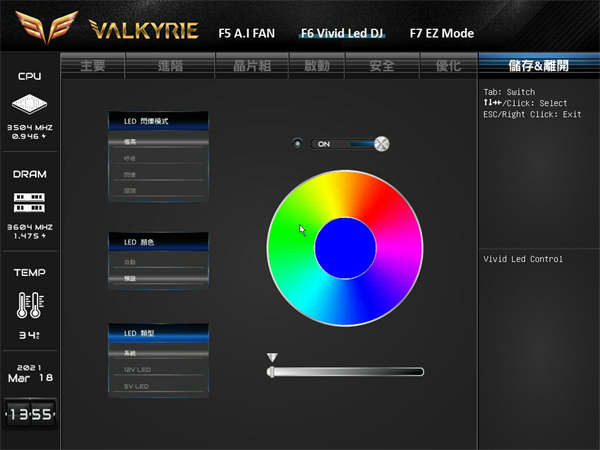The width and height of the screenshot is (600, 450).
Task: Open the 啟動 tab
Action: [x=317, y=66]
